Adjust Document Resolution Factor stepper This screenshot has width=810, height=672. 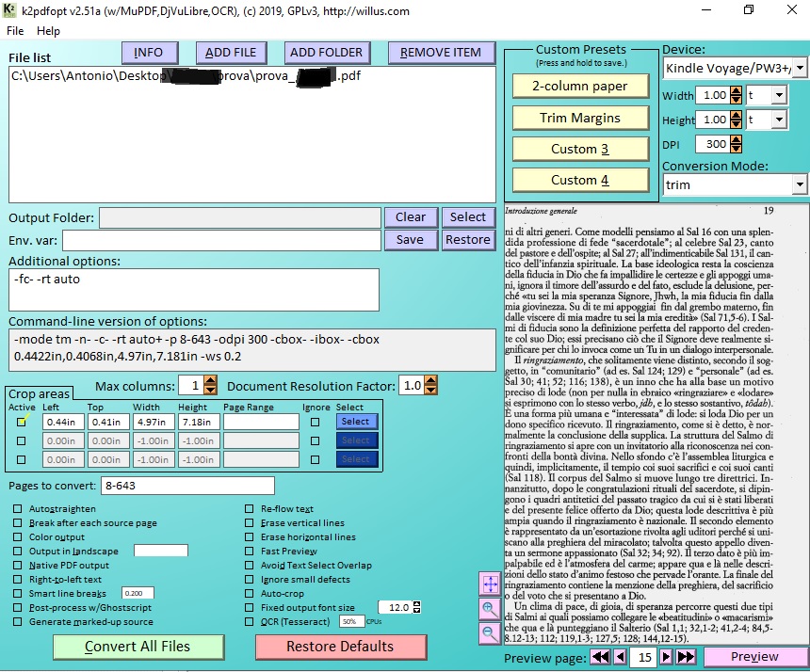tap(430, 385)
